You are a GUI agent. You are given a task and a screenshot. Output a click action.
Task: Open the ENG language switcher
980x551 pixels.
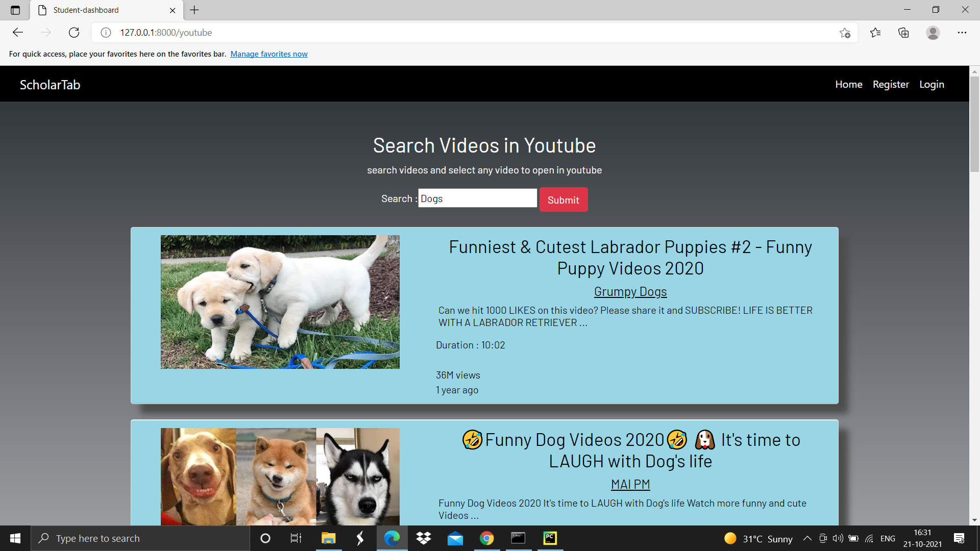pyautogui.click(x=888, y=538)
